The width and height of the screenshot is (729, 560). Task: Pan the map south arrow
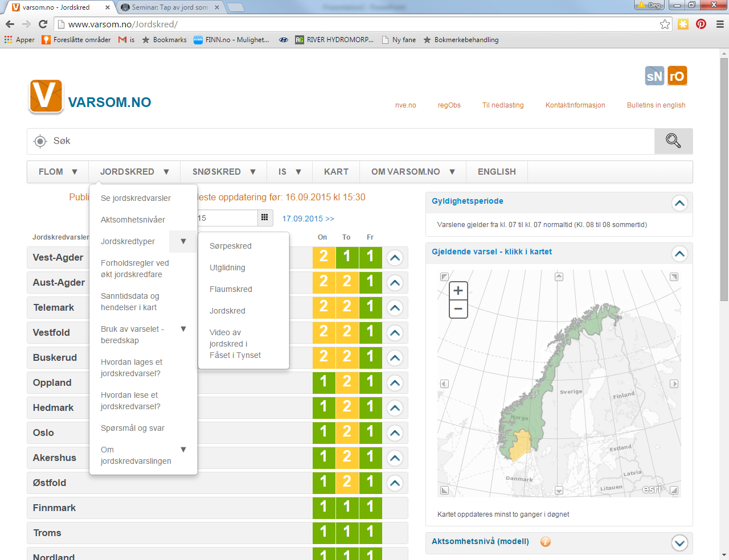pyautogui.click(x=559, y=491)
